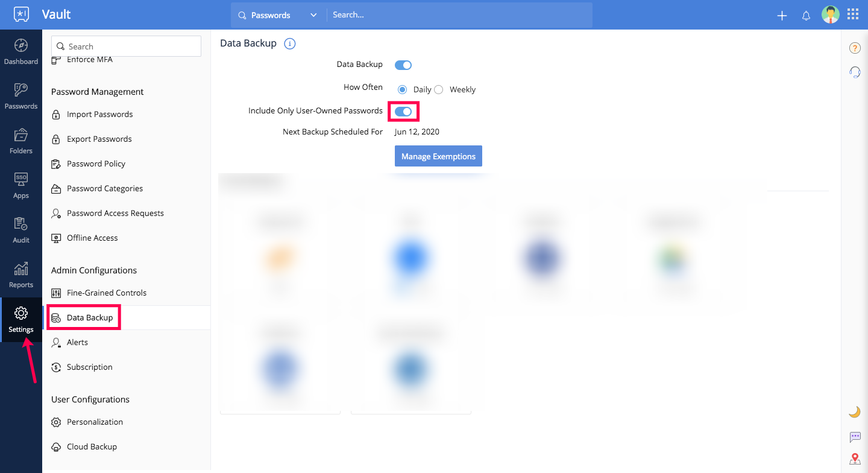The image size is (868, 473).
Task: Open Alerts under Admin Configurations
Action: 77,342
